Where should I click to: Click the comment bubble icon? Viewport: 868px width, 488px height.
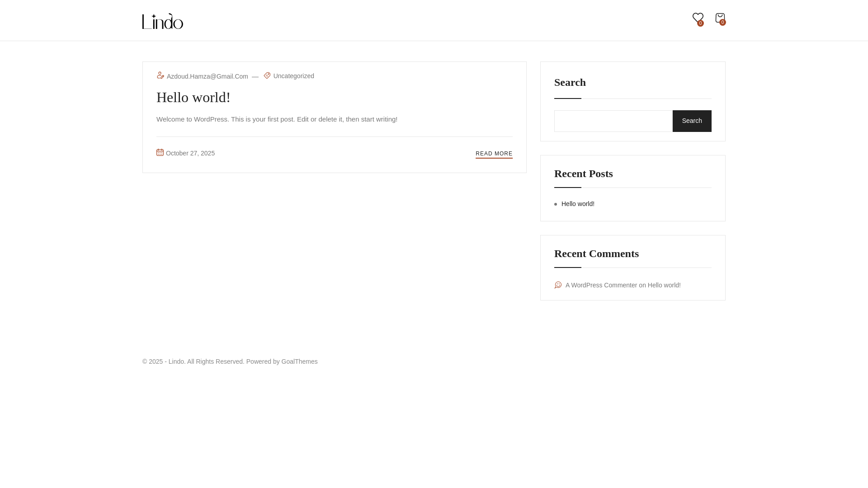558,285
